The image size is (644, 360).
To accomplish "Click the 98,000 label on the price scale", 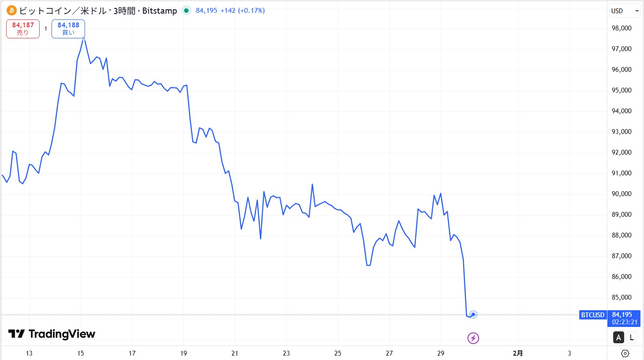I will pos(622,28).
